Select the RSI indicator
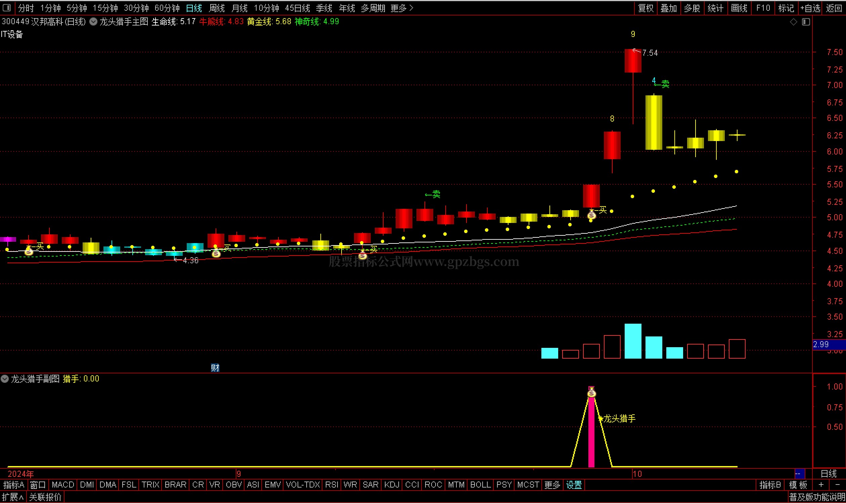 click(331, 485)
